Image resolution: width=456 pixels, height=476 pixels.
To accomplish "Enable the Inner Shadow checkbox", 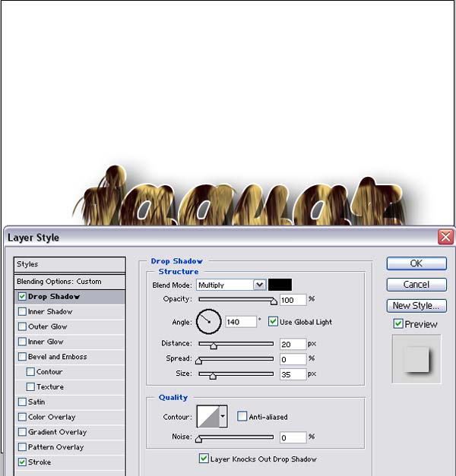I will [22, 311].
